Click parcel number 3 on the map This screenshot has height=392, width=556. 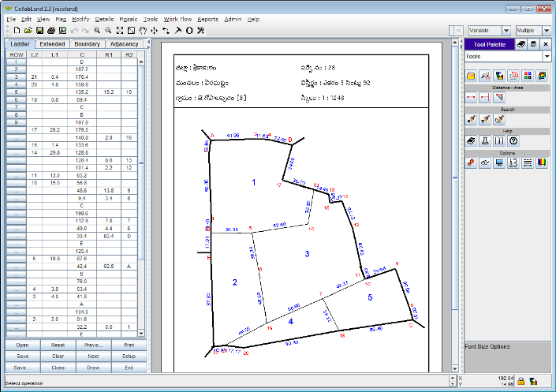point(307,254)
